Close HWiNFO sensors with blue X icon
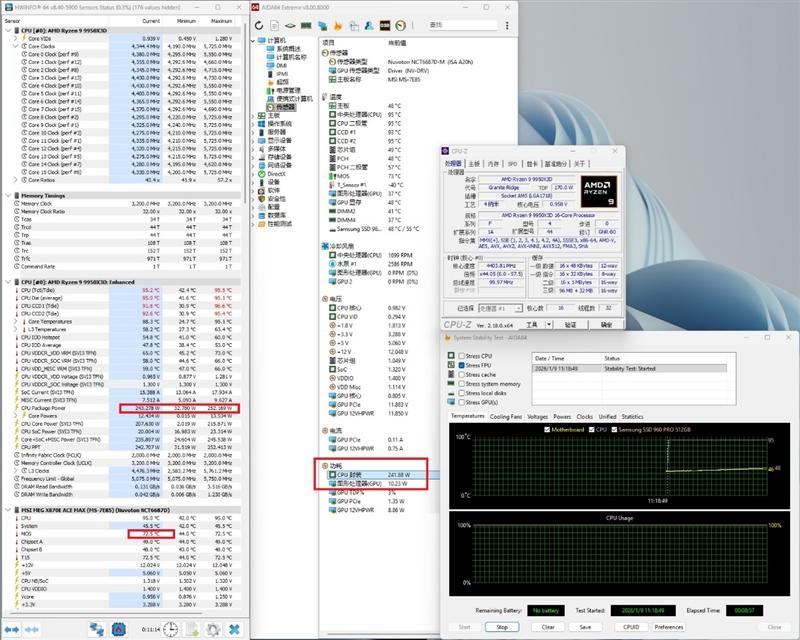Viewport: 800px width, 640px height. (x=233, y=628)
